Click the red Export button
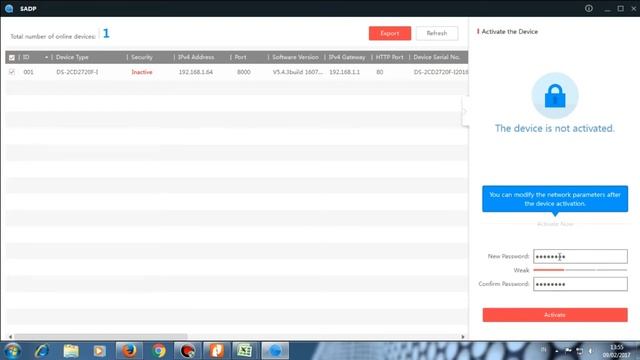640x360 pixels. point(390,33)
